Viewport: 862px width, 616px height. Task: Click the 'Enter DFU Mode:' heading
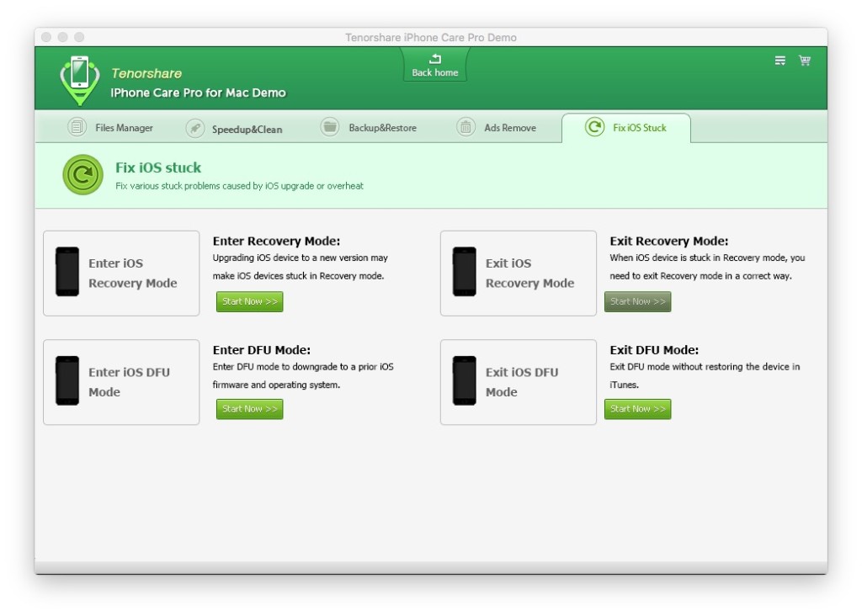tap(262, 349)
